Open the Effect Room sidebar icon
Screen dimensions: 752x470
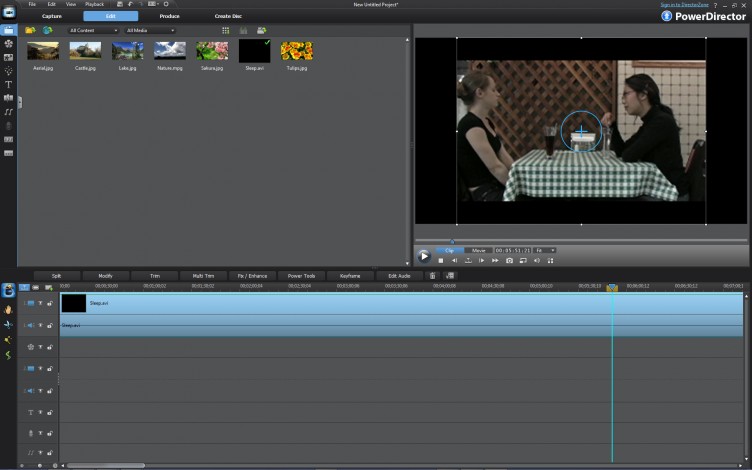click(x=8, y=44)
